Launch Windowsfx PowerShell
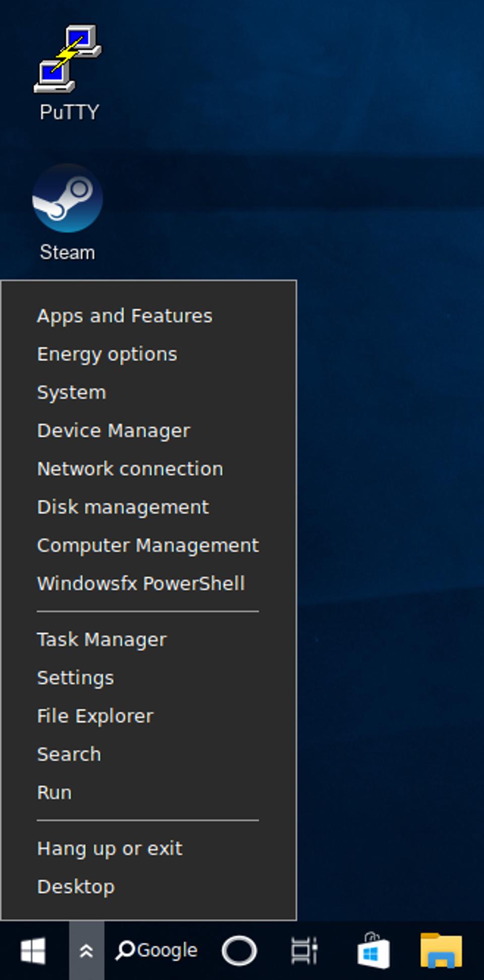The width and height of the screenshot is (484, 980). coord(140,584)
